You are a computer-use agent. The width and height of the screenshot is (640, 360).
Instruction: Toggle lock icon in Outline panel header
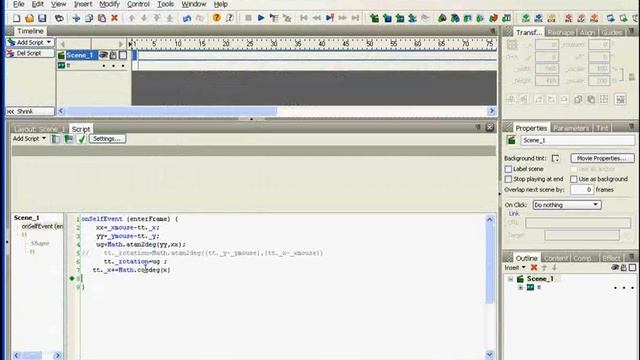624,268
